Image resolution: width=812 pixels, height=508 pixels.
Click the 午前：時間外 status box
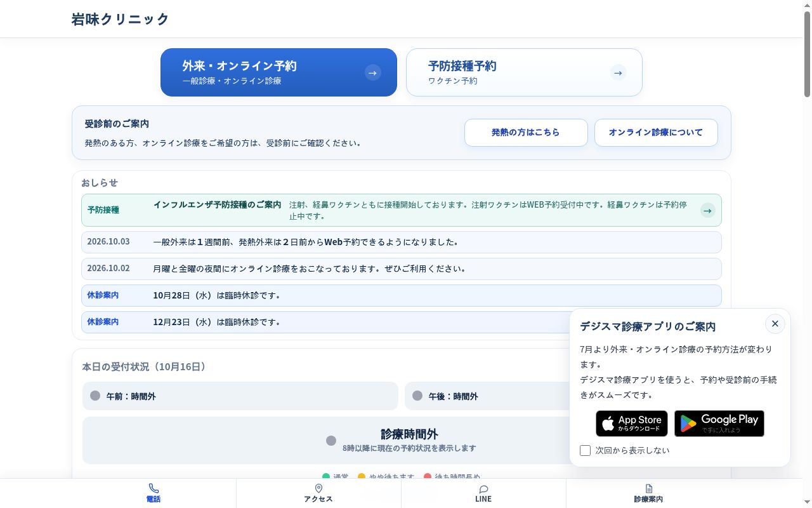pyautogui.click(x=240, y=396)
